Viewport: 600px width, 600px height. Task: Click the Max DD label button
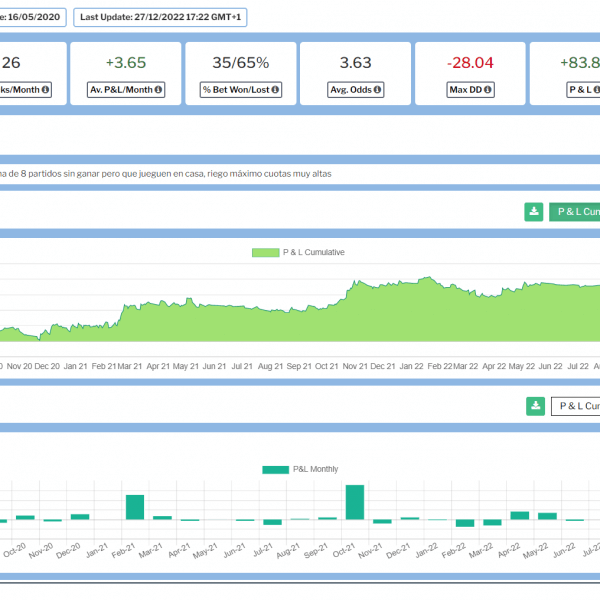[470, 90]
